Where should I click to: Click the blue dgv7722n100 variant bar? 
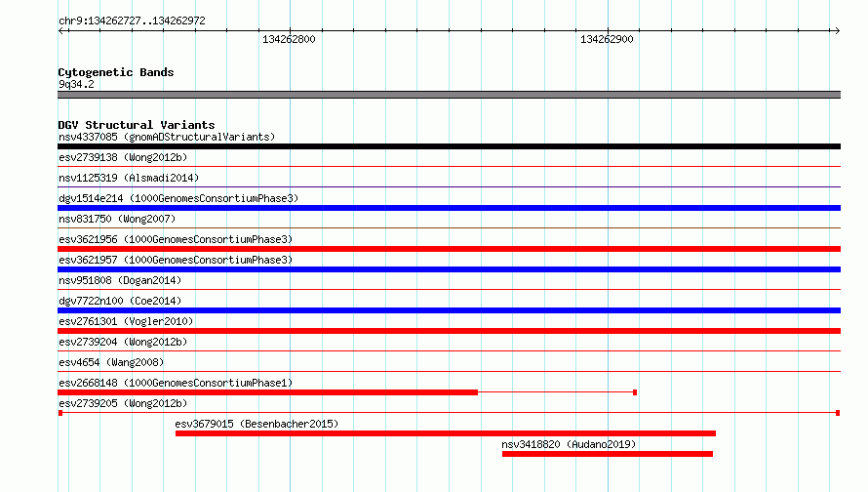tap(449, 310)
